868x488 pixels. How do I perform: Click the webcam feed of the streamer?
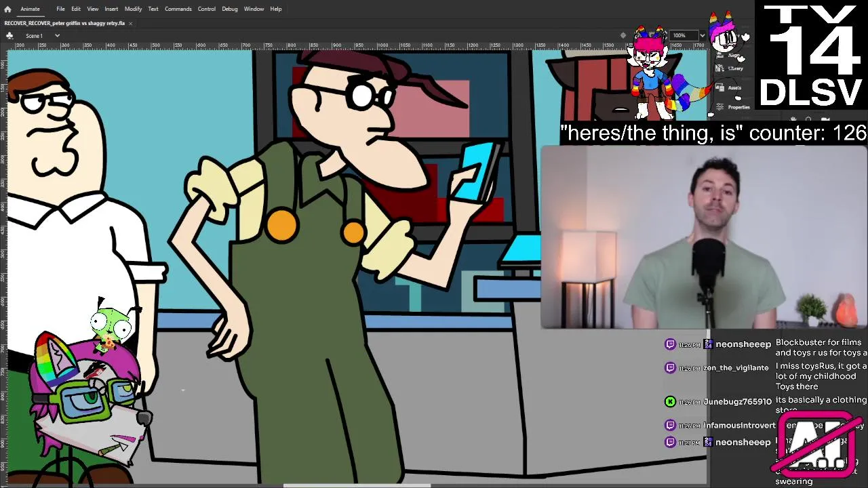pyautogui.click(x=704, y=237)
